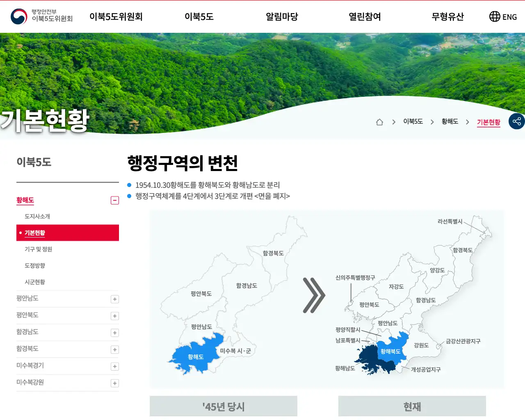Click the 황해도 sidebar heading
This screenshot has width=525, height=420.
coord(25,200)
